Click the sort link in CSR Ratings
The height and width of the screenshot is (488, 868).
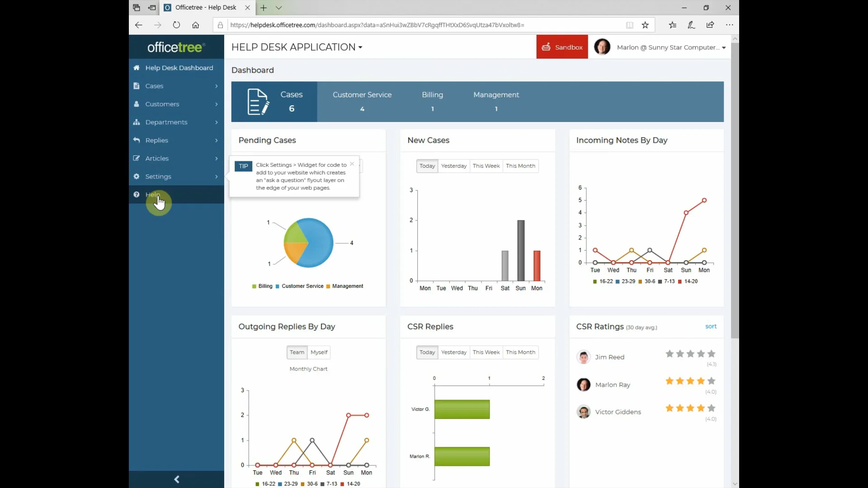coord(711,326)
